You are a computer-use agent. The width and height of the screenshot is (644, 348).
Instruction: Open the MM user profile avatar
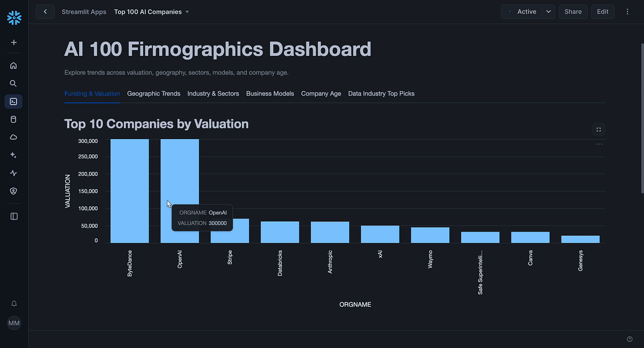click(x=14, y=323)
